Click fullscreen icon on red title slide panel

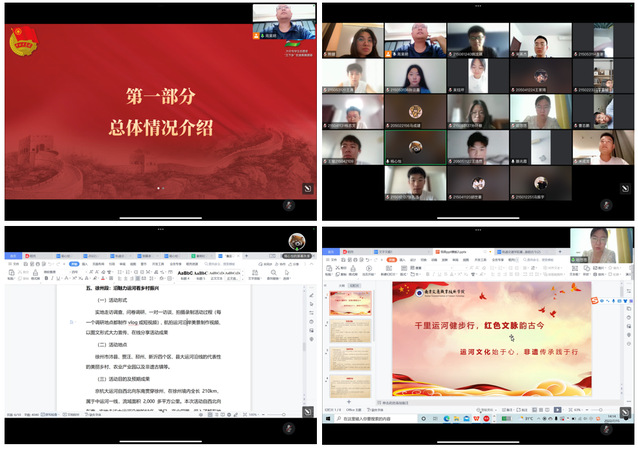pos(307,188)
